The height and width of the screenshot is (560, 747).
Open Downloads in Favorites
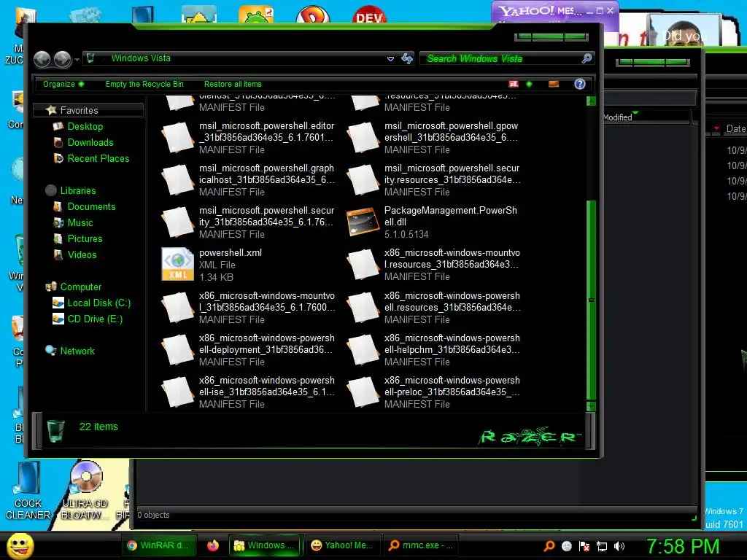point(90,142)
